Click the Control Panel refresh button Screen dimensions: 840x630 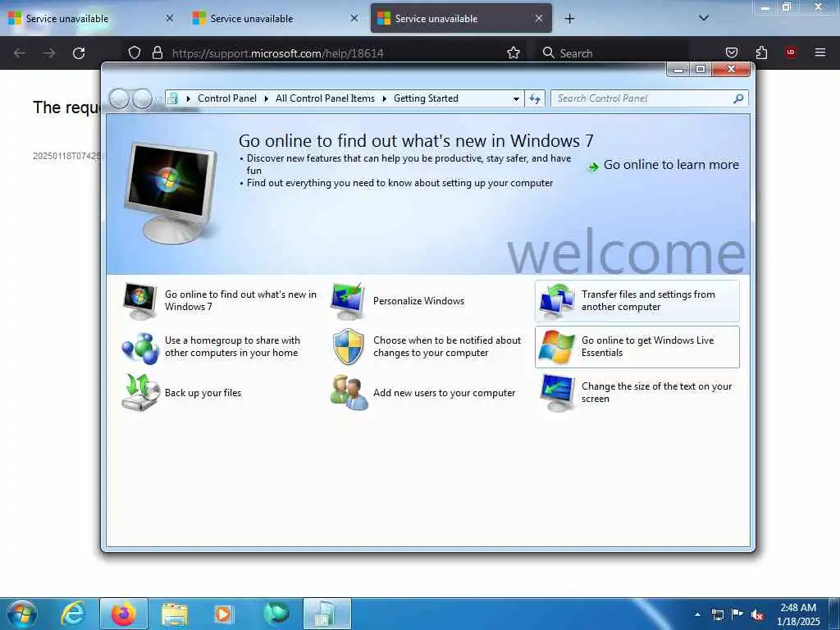click(x=535, y=98)
